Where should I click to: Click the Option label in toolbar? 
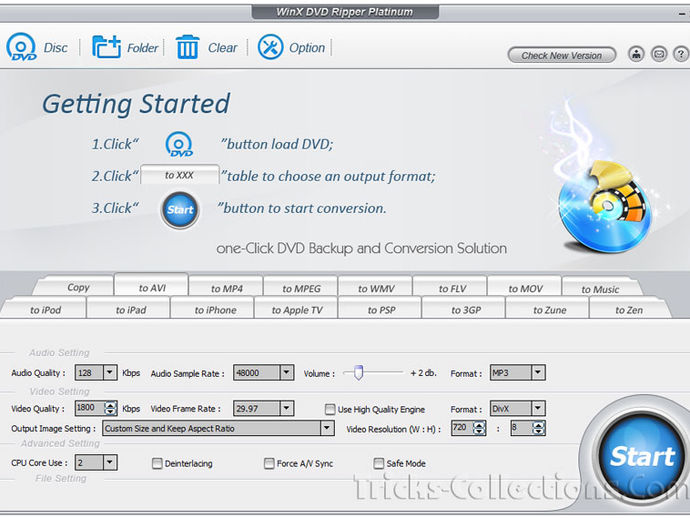click(307, 48)
